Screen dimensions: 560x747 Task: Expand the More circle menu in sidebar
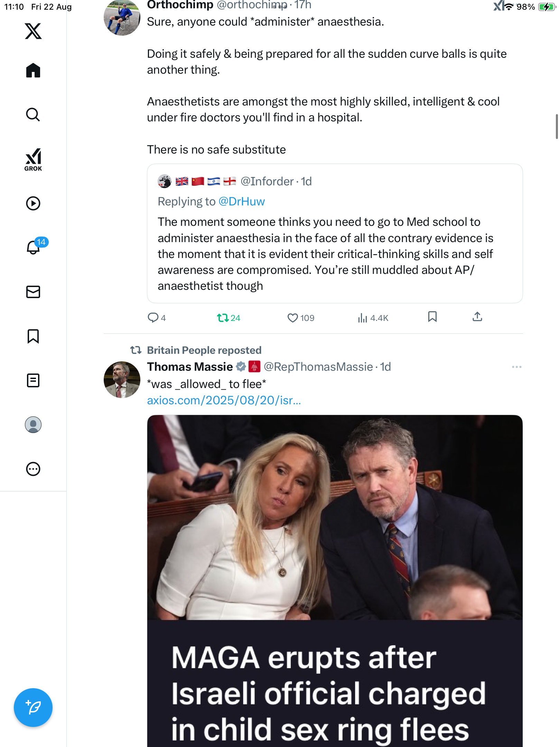[x=33, y=469]
